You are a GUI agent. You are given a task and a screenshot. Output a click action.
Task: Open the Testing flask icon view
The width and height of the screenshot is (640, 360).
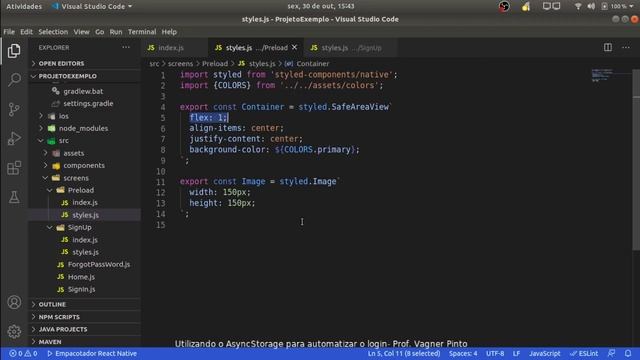click(14, 197)
